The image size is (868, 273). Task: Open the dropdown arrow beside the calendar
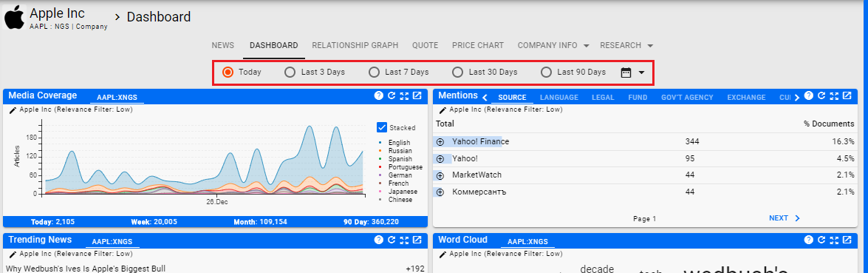click(x=642, y=73)
